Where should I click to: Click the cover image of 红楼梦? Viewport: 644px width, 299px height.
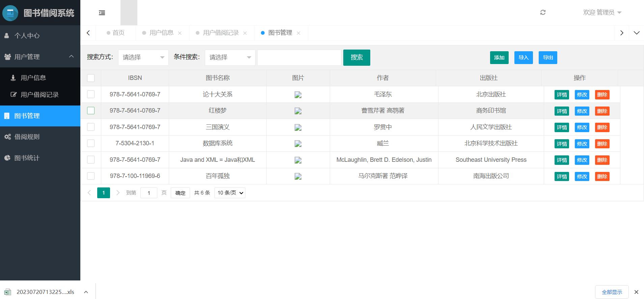298,111
